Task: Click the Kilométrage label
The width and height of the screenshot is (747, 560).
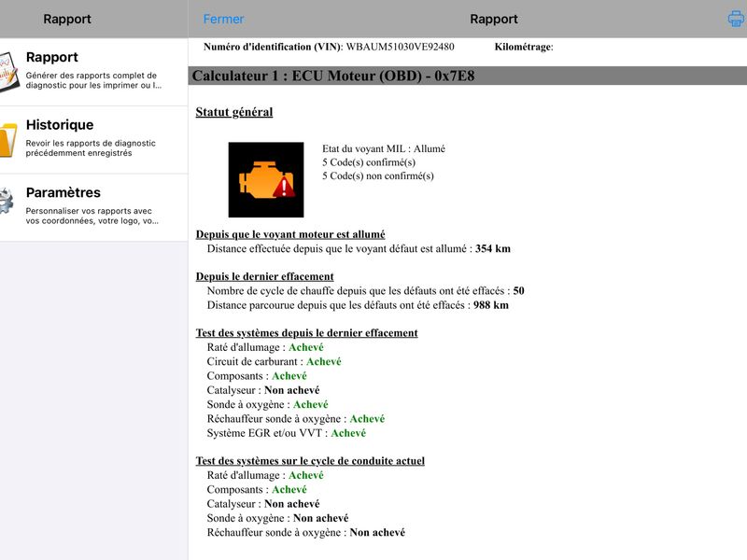Action: tap(524, 47)
